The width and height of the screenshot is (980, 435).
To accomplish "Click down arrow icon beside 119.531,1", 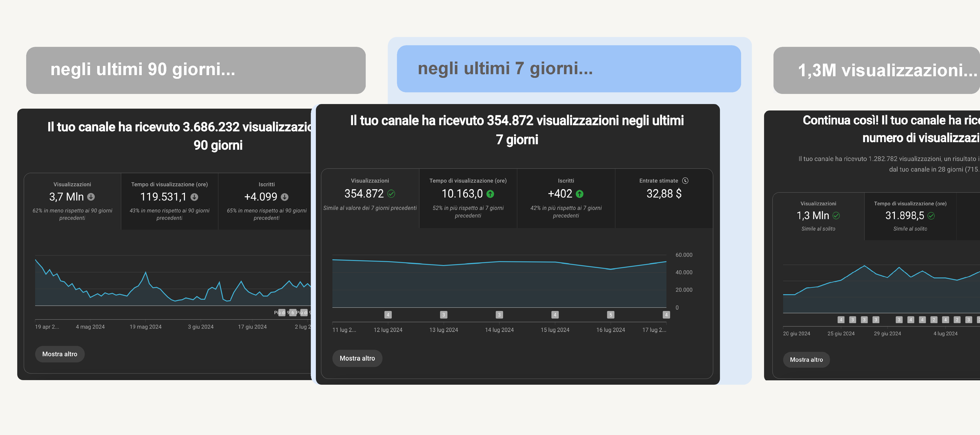I will (x=194, y=197).
